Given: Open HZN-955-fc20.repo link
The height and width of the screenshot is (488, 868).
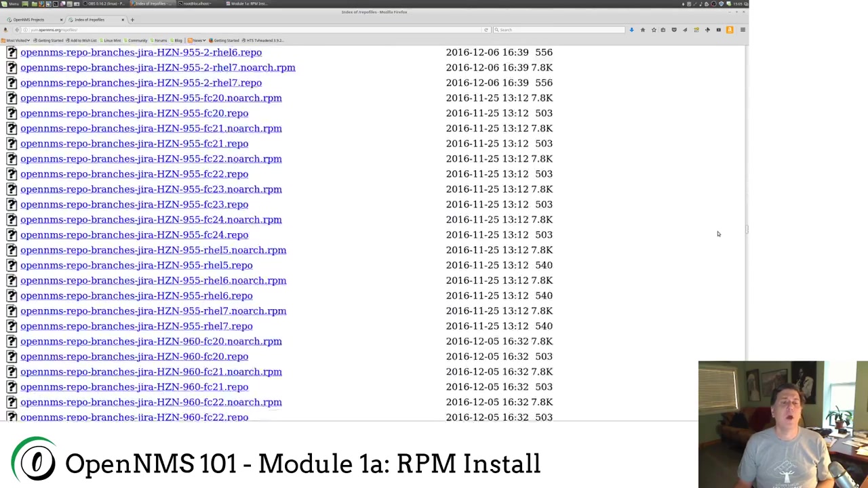Looking at the screenshot, I should coord(134,113).
